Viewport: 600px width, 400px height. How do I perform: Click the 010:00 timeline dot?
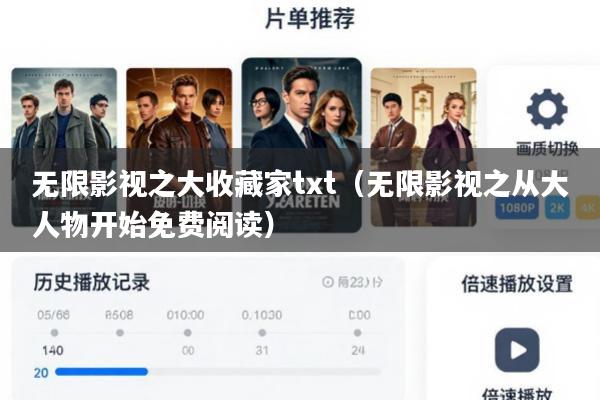coord(188,333)
